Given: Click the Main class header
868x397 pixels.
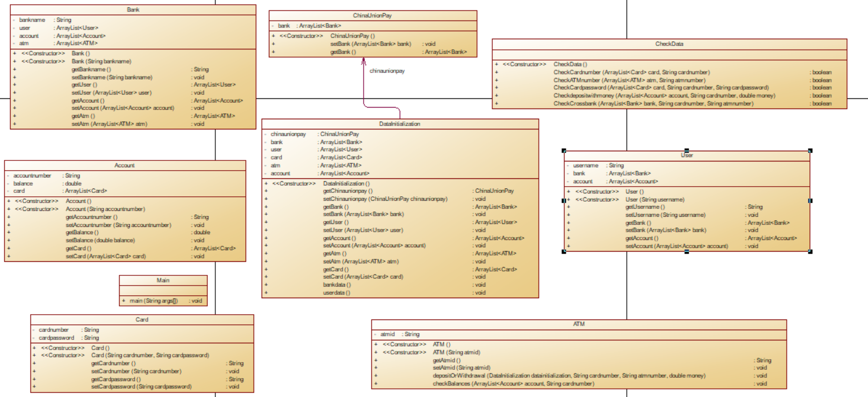Looking at the screenshot, I should coord(163,280).
